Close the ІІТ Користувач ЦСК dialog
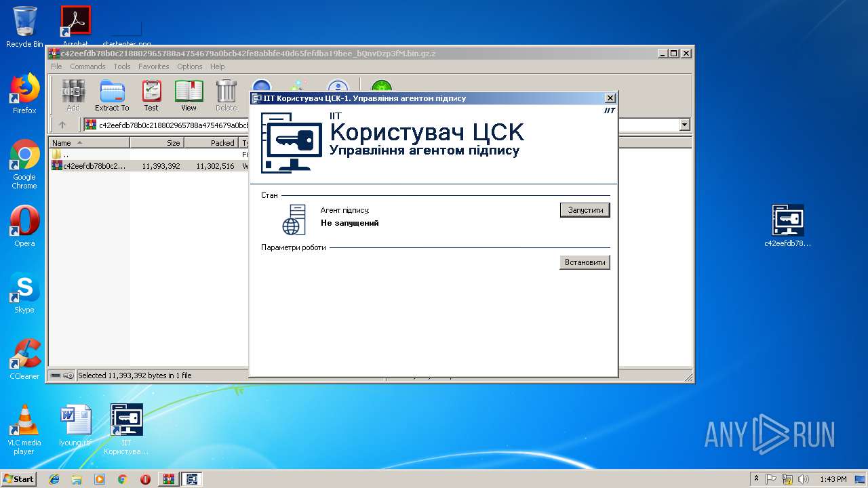Image resolution: width=868 pixels, height=488 pixels. (x=610, y=98)
